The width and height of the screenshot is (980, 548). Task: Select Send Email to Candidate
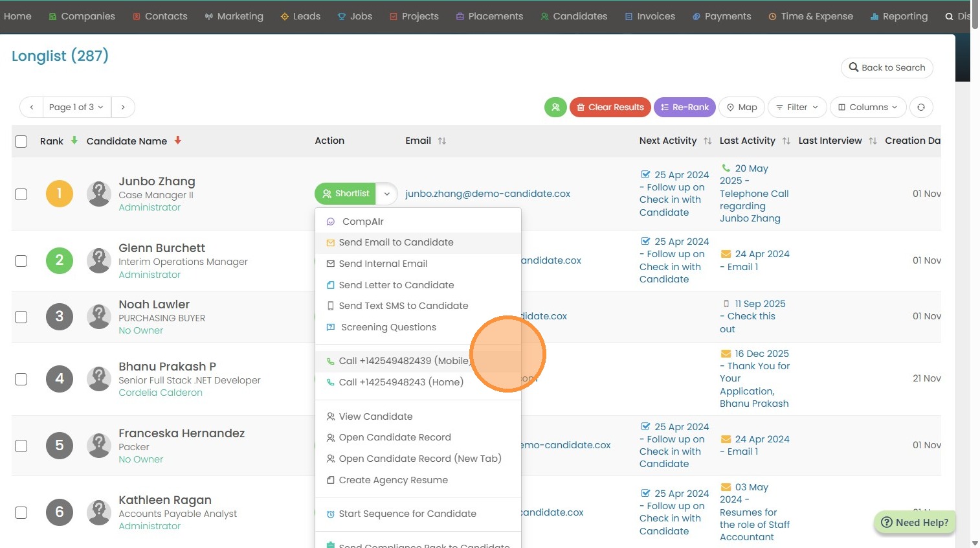(418, 242)
